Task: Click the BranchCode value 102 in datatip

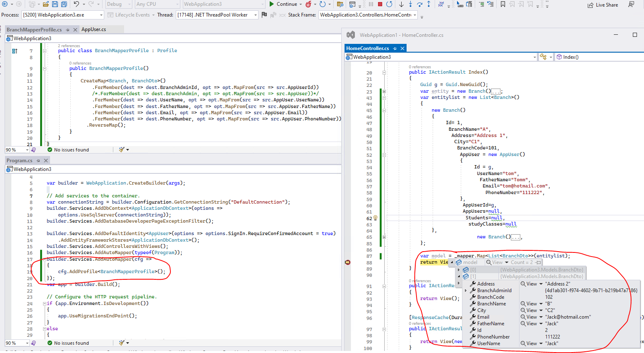Action: pyautogui.click(x=549, y=297)
